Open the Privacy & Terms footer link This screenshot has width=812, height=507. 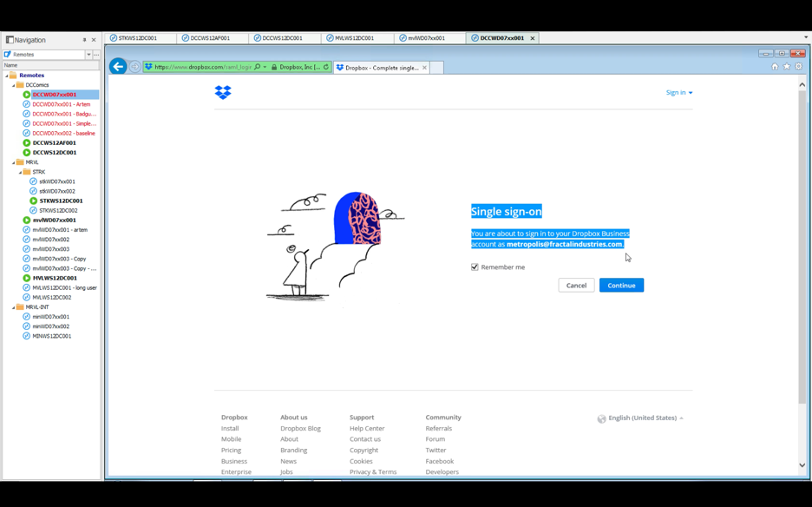tap(373, 471)
